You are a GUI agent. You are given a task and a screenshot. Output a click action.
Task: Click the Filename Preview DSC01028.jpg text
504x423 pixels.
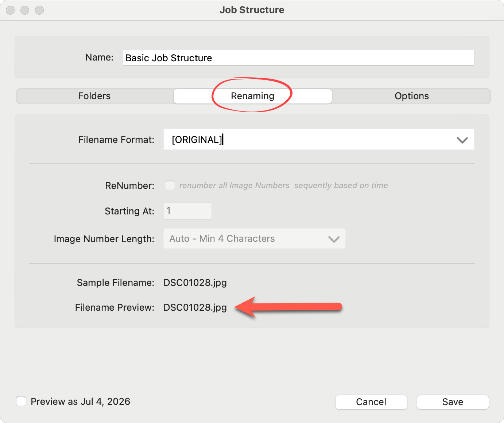tap(195, 307)
